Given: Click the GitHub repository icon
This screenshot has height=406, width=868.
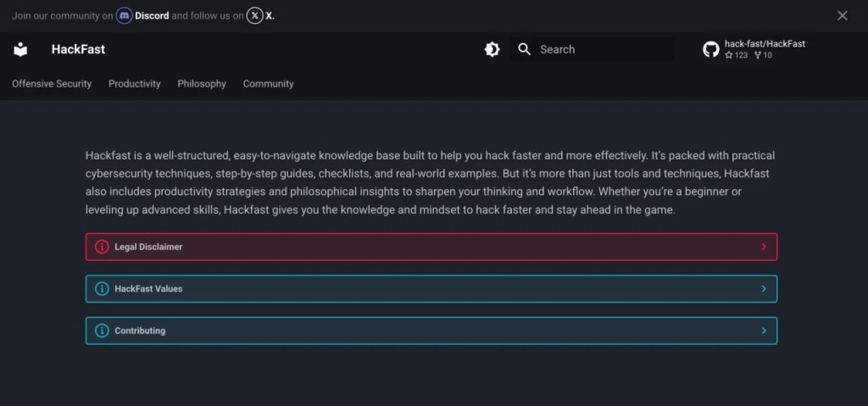Looking at the screenshot, I should click(711, 49).
